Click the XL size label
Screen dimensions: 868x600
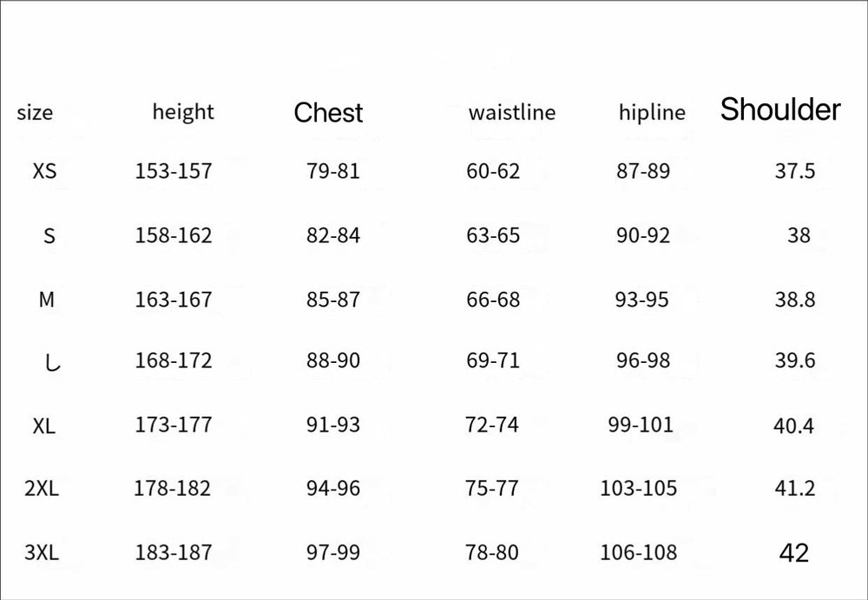pyautogui.click(x=44, y=425)
